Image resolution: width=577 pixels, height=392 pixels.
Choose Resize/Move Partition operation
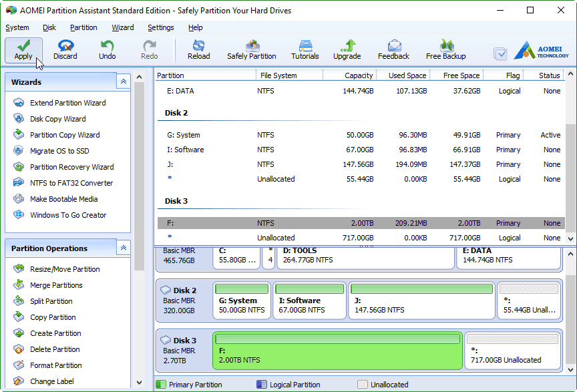(x=65, y=269)
